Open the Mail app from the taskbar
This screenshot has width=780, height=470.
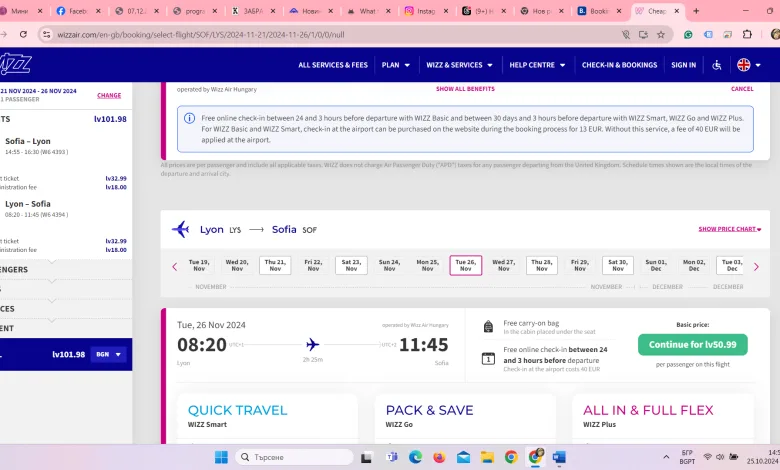click(x=463, y=457)
